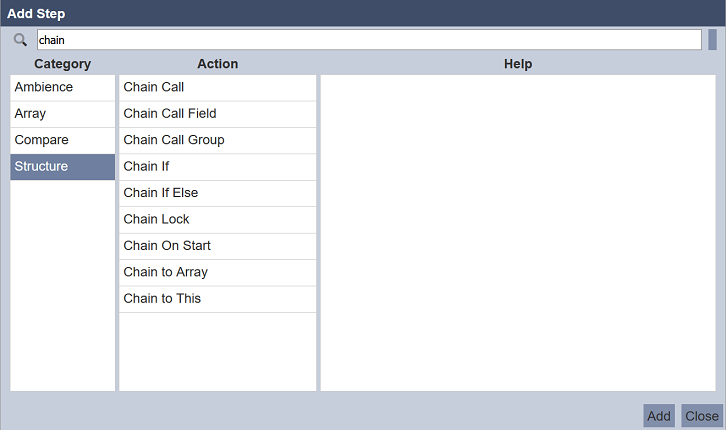Click the search magnifier icon
Viewport: 726px width, 430px height.
(20, 40)
